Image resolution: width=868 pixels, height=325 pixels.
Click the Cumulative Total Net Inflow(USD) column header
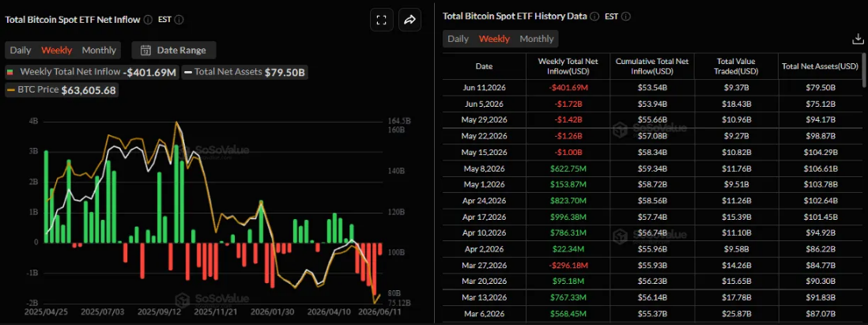pos(652,66)
